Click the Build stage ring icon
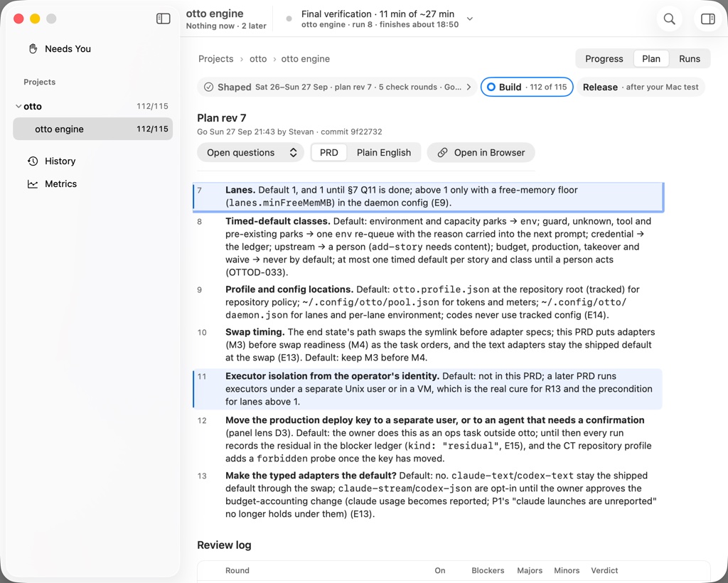This screenshot has width=728, height=583. pos(491,87)
